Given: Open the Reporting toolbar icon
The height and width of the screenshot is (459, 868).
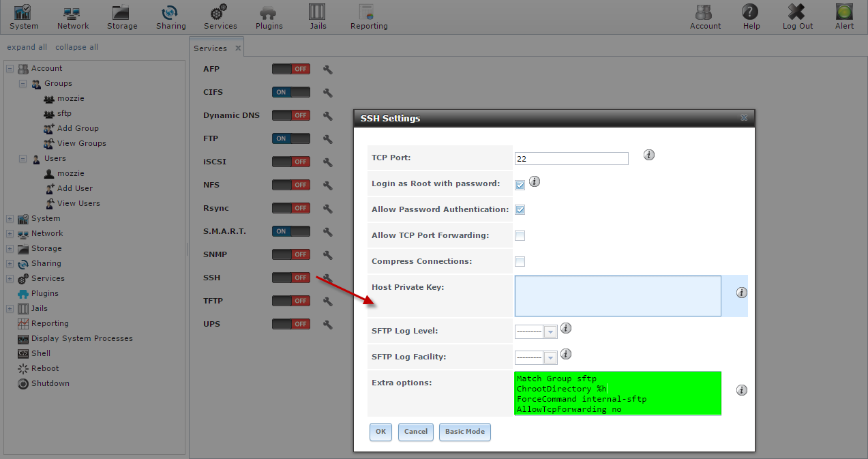Looking at the screenshot, I should (x=368, y=17).
